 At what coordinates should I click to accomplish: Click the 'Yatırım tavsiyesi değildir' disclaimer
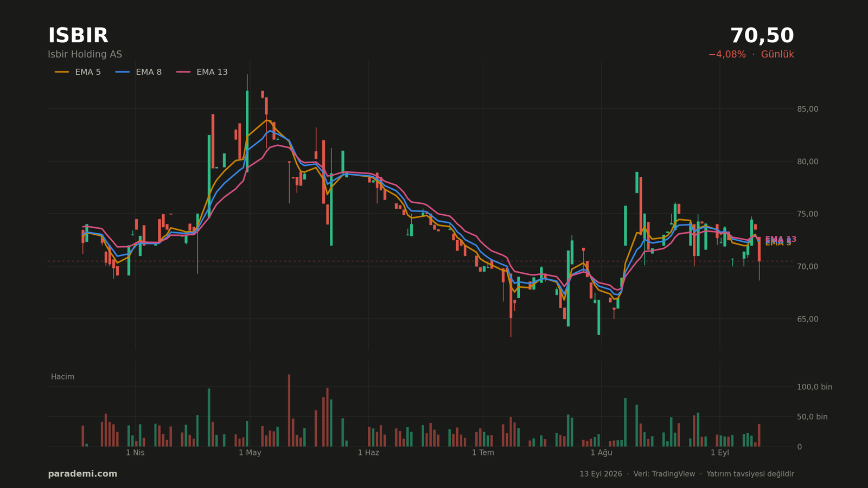click(750, 474)
